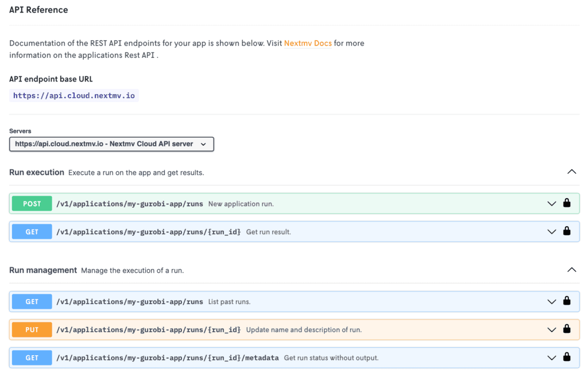This screenshot has height=373, width=588.
Task: Click the orange PUT method badge
Action: pos(32,329)
